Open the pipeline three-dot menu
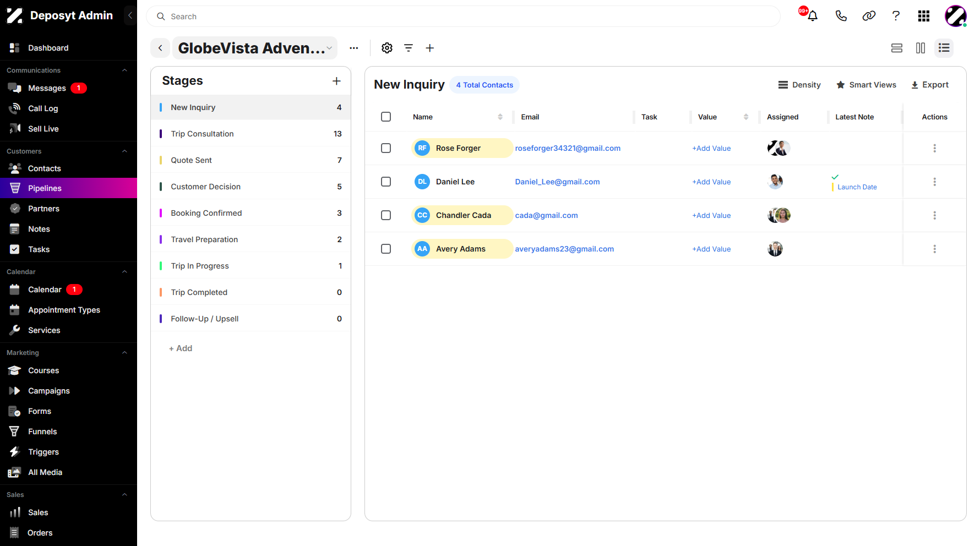 (x=354, y=48)
